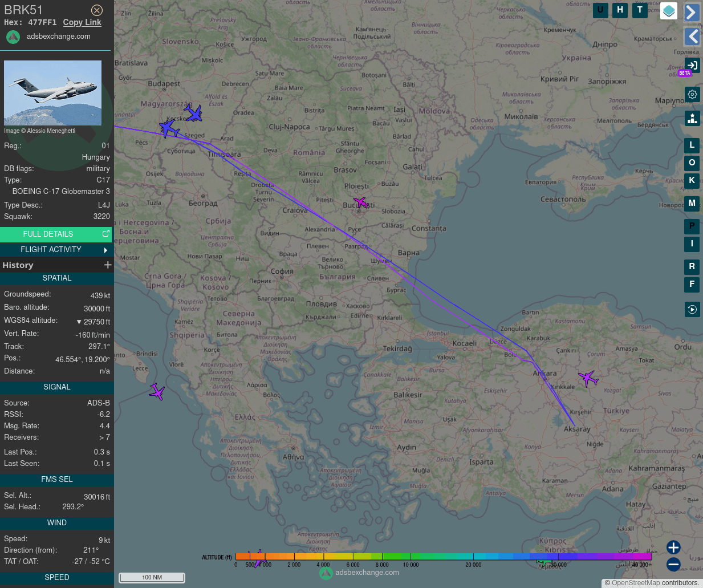Expand the History section with plus
The image size is (703, 588).
click(x=108, y=265)
